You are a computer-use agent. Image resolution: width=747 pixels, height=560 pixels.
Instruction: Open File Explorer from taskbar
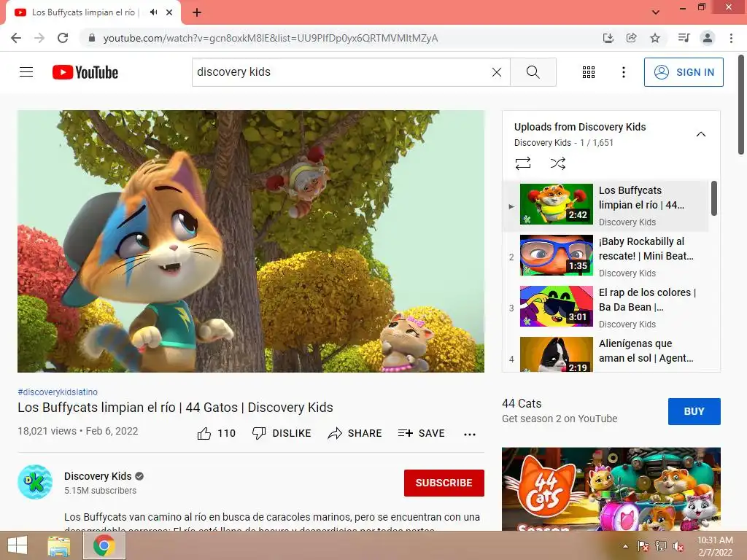click(x=58, y=545)
